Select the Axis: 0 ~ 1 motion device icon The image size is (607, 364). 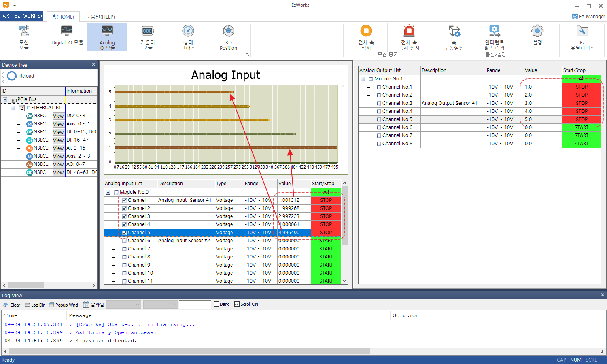click(30, 124)
